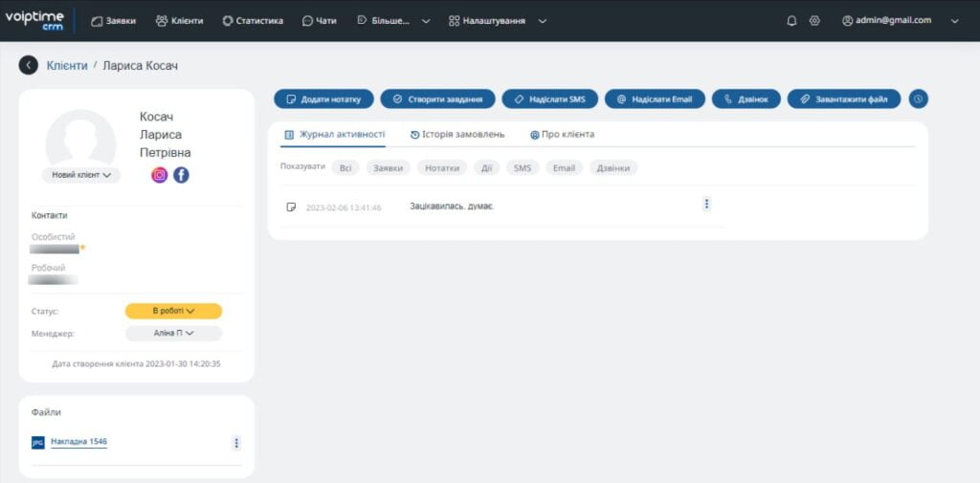Open the Клієнти breadcrumb link
Image resolution: width=980 pixels, height=483 pixels.
(67, 65)
